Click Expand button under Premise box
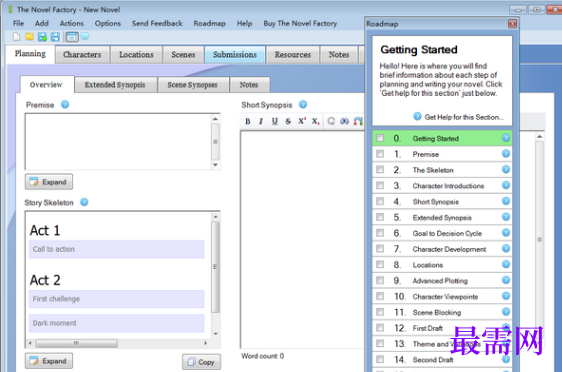 pos(49,182)
